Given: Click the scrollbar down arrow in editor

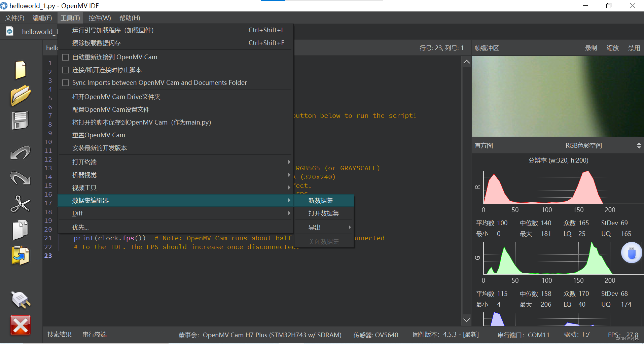Looking at the screenshot, I should coord(466,320).
